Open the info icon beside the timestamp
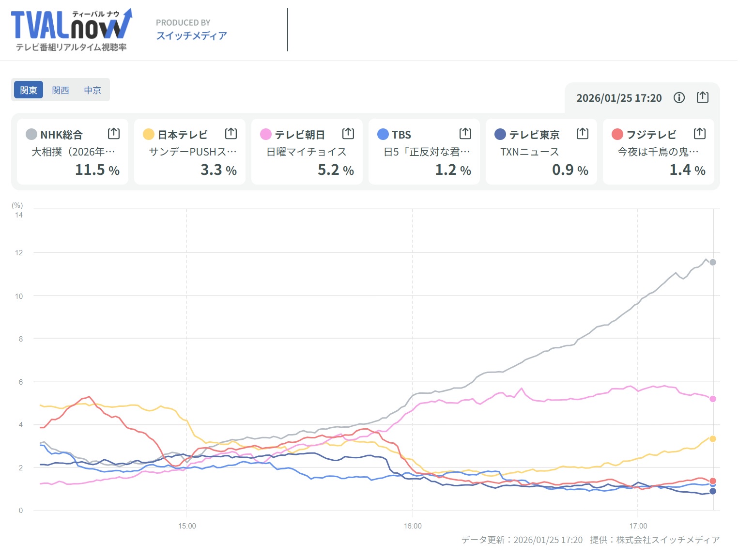Image resolution: width=754 pixels, height=560 pixels. click(679, 98)
